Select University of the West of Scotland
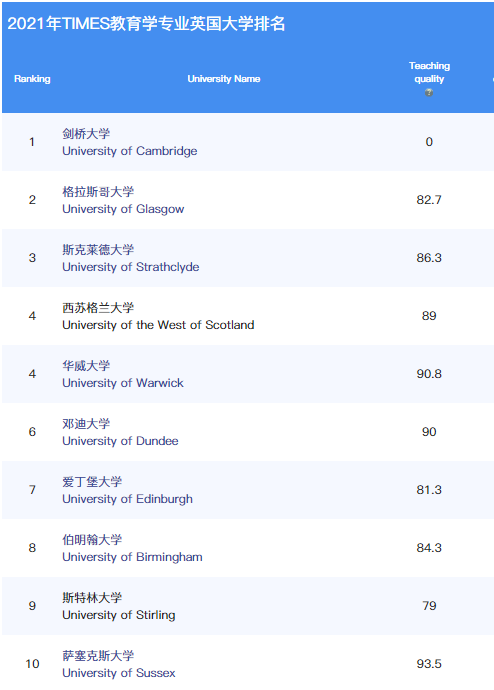This screenshot has height=690, width=494. pyautogui.click(x=158, y=325)
